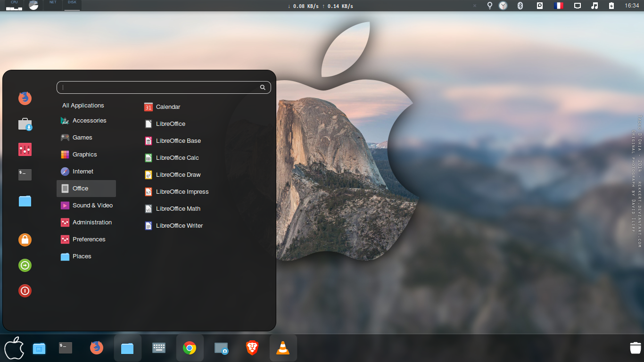Image resolution: width=644 pixels, height=362 pixels.
Task: Click the screen capture applet in top panel
Action: click(x=540, y=6)
